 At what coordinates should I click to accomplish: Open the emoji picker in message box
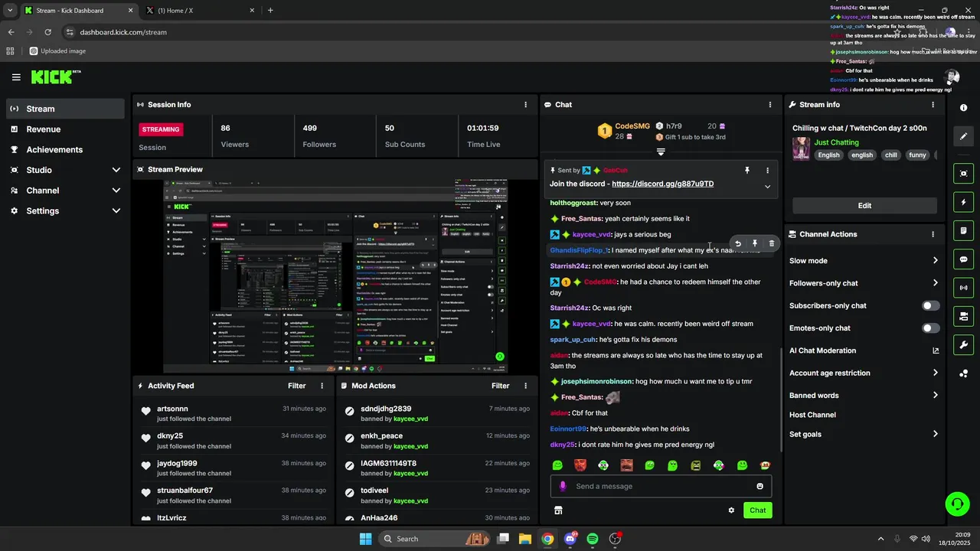coord(759,486)
